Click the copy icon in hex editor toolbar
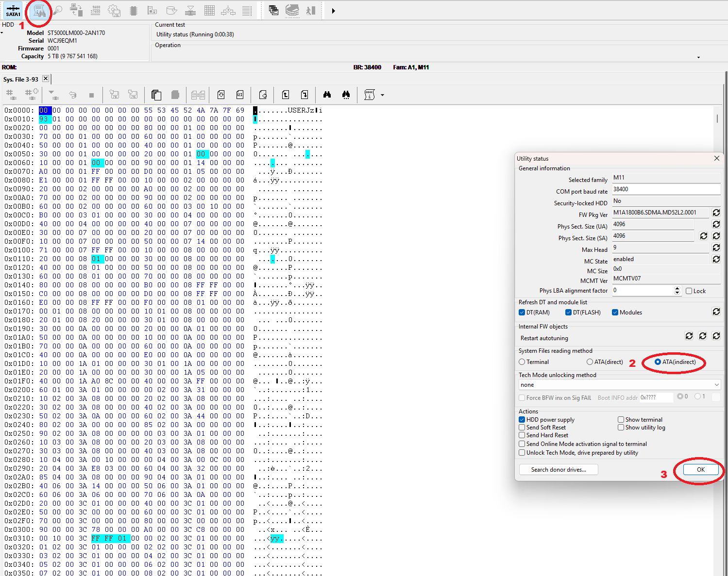The height and width of the screenshot is (576, 728). [x=156, y=95]
